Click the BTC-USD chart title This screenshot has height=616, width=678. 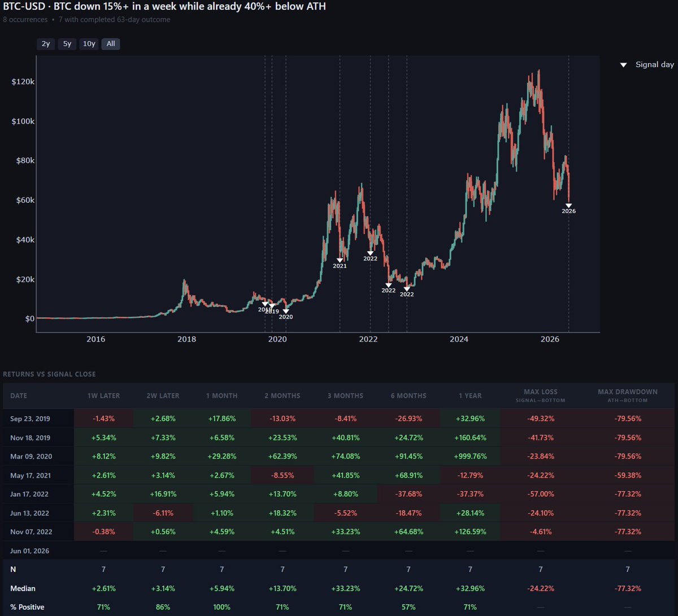coord(164,7)
